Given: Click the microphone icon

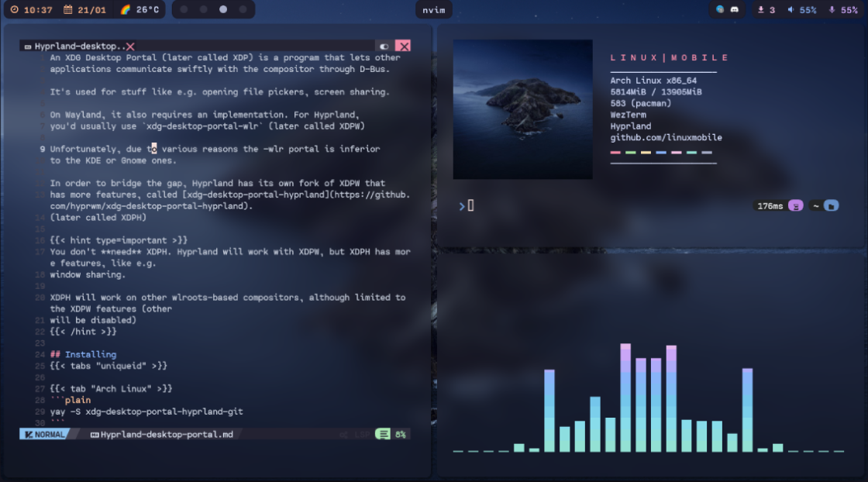Looking at the screenshot, I should [832, 10].
